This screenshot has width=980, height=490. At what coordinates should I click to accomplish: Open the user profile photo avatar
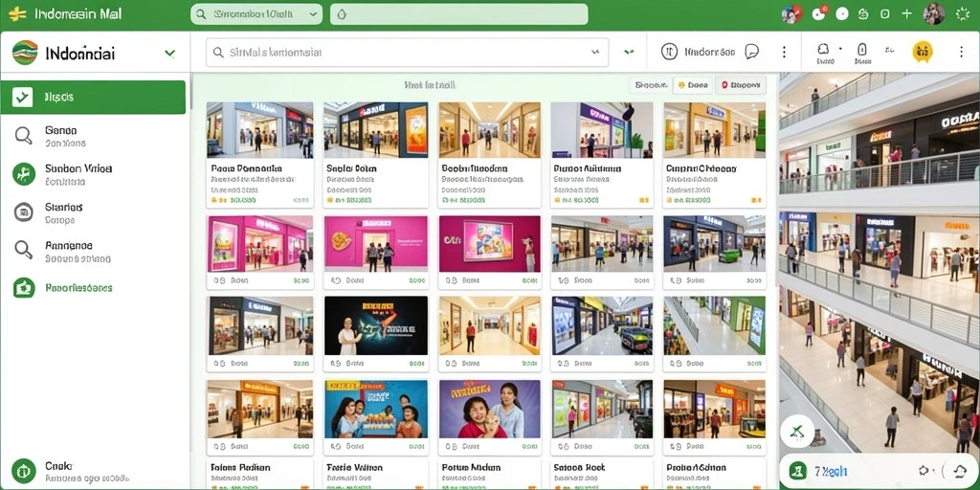(934, 13)
